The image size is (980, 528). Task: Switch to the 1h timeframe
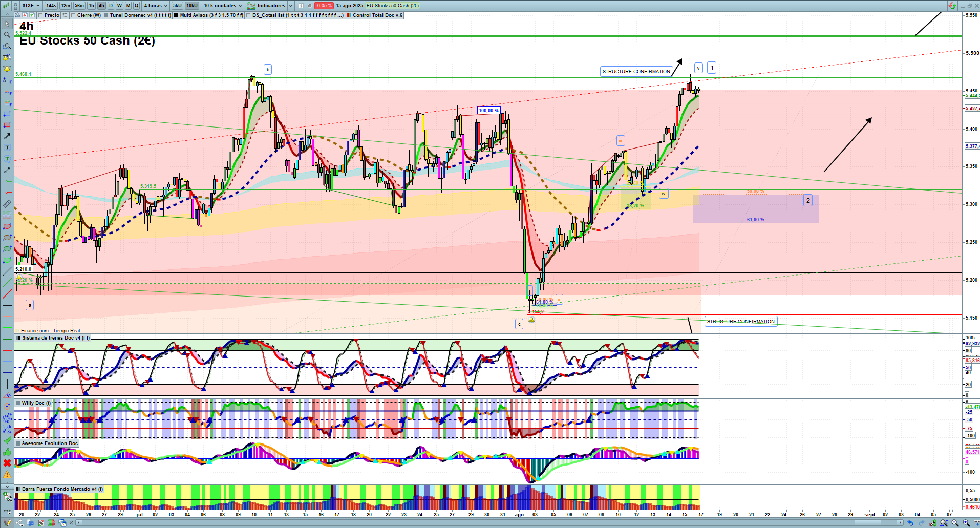coord(91,6)
